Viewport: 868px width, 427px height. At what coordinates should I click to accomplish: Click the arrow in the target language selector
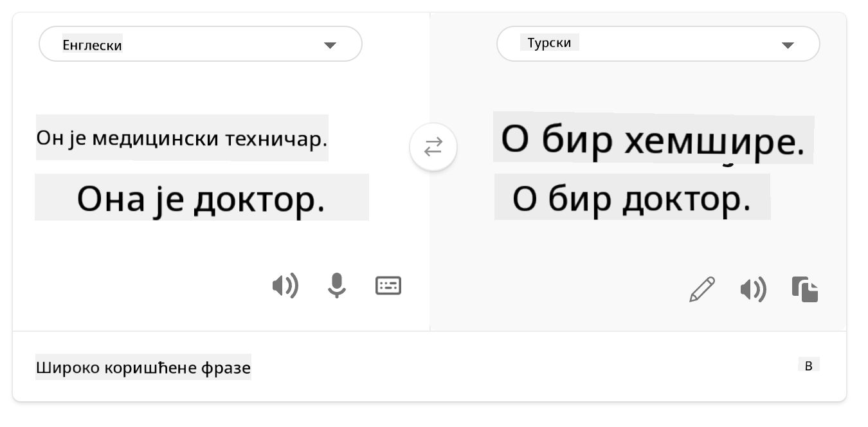coord(788,45)
